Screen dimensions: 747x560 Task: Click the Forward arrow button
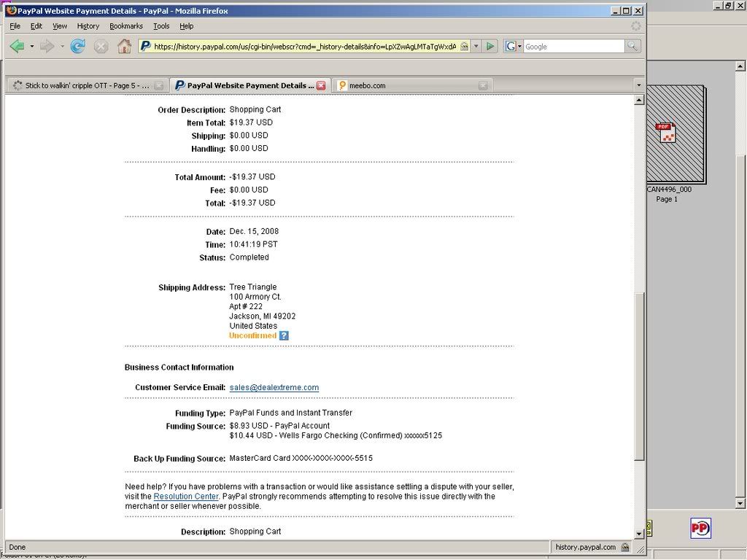tap(47, 46)
